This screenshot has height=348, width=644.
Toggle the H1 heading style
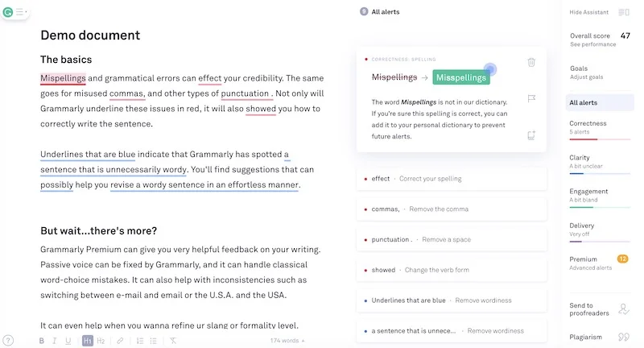tap(88, 341)
